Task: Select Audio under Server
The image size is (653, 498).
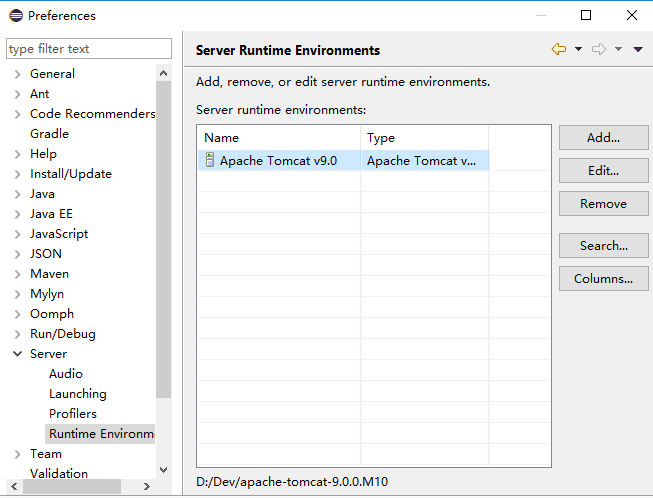Action: (66, 374)
